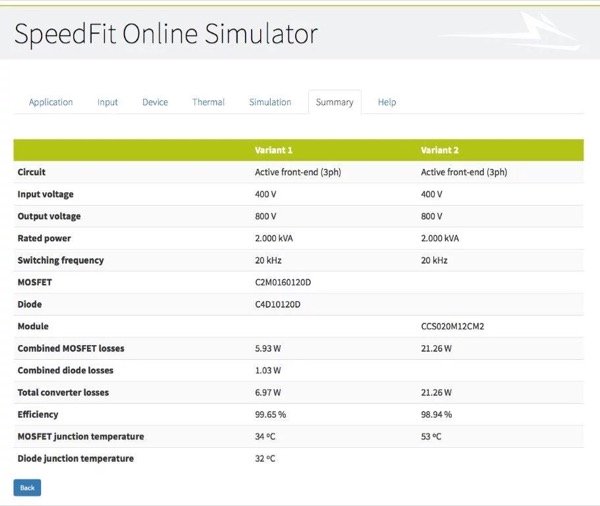Click the Module row label

click(x=33, y=326)
